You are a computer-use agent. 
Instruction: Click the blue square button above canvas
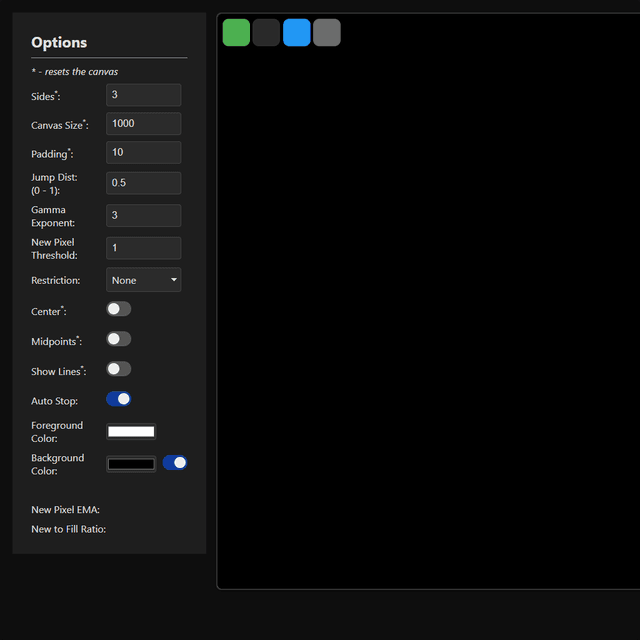click(297, 33)
